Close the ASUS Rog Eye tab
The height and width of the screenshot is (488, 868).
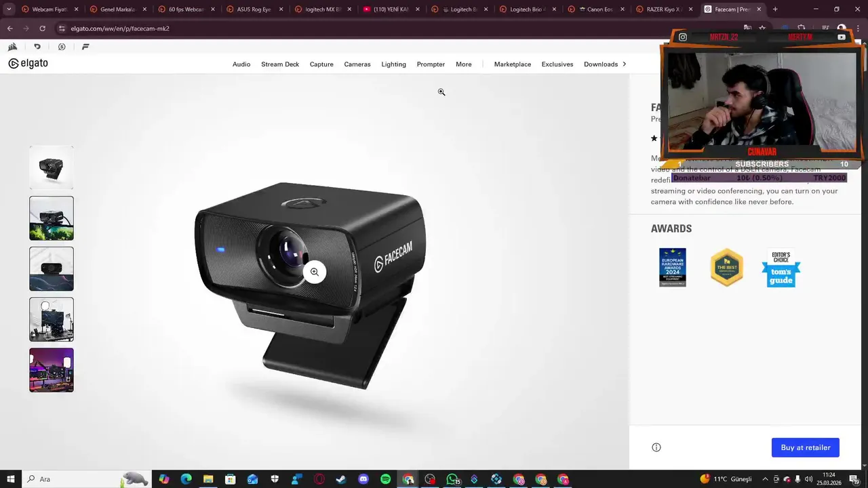click(281, 9)
